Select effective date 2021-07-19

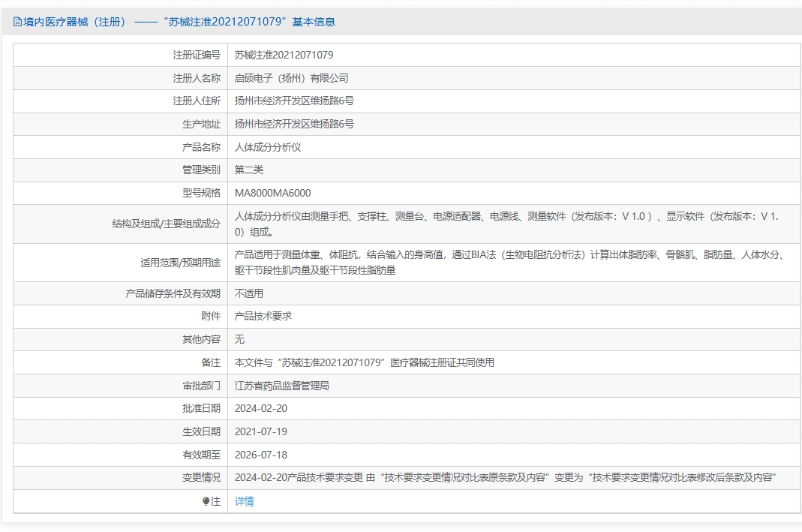coord(261,431)
